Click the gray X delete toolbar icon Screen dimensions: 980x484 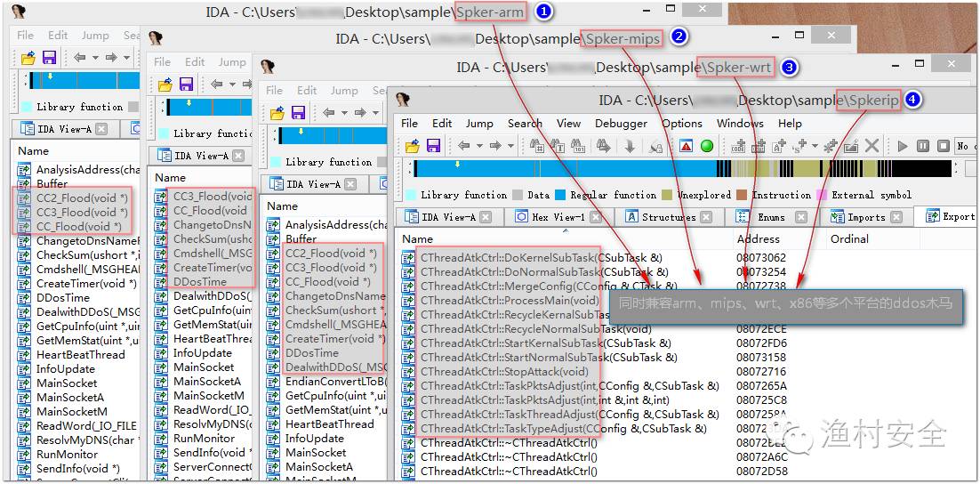point(872,146)
